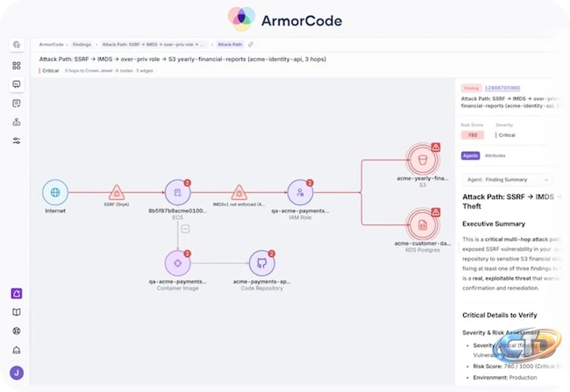Click the Executive Summary heading
The height and width of the screenshot is (392, 570).
[493, 224]
